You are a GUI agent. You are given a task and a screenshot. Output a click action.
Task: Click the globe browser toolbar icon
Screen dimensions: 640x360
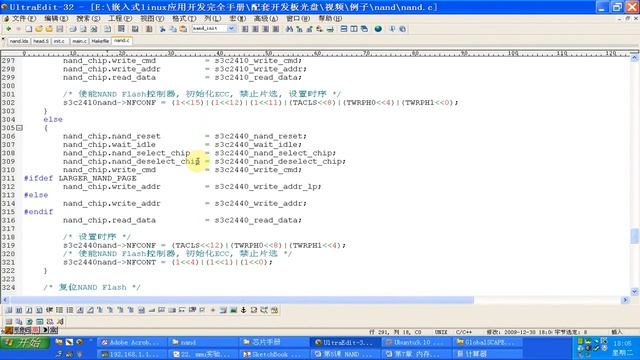coord(378,29)
